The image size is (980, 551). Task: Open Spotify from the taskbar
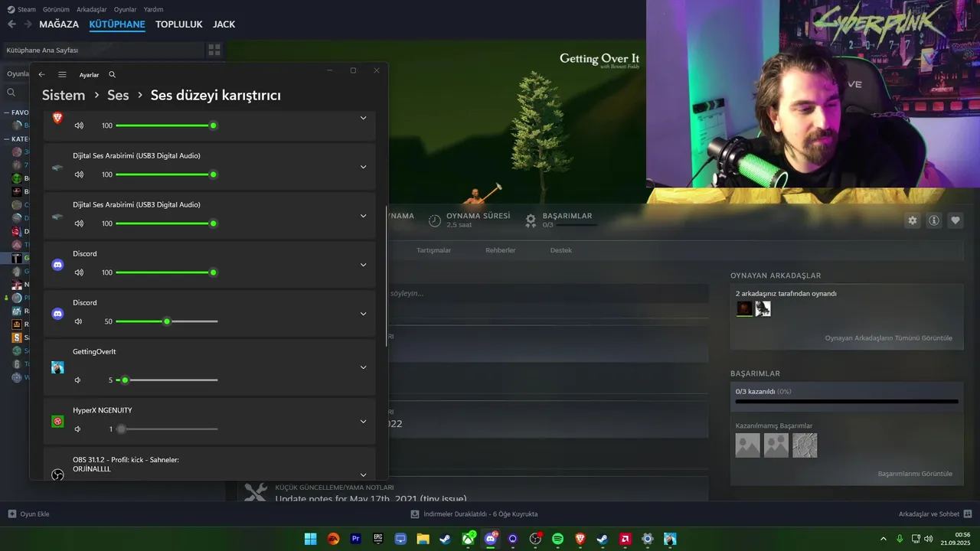[x=557, y=539]
